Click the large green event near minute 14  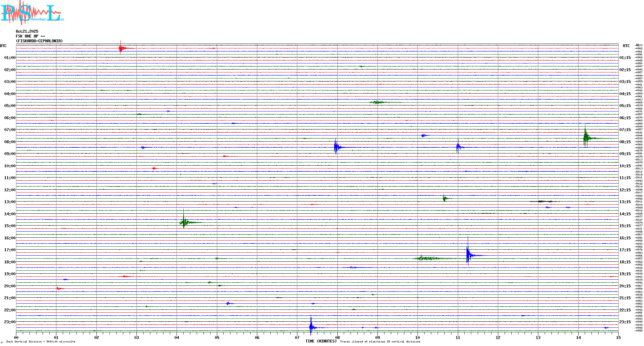[586, 138]
